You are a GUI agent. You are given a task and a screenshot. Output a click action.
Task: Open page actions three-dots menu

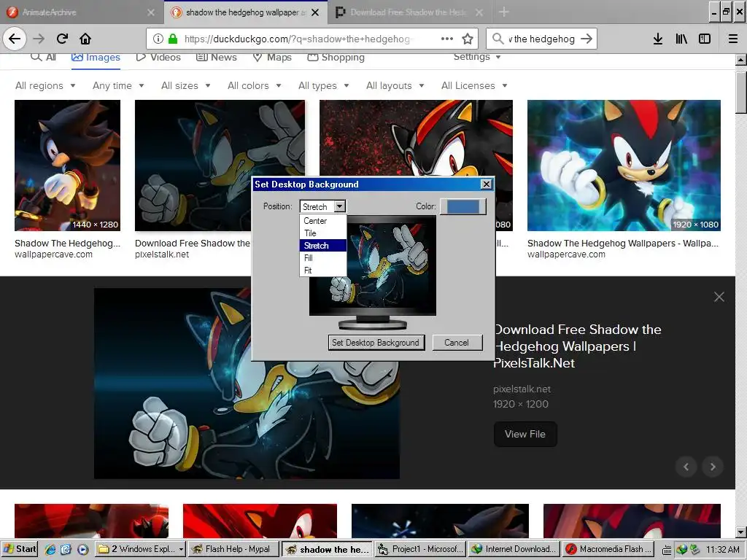pos(447,39)
